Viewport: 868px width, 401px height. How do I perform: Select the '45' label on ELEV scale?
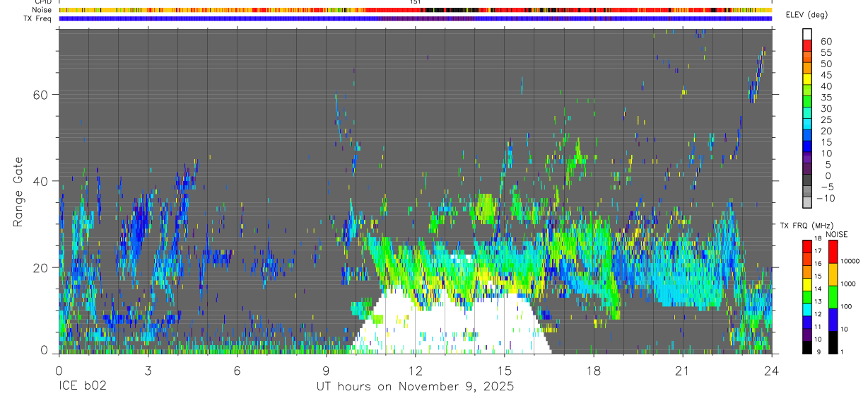[x=826, y=75]
